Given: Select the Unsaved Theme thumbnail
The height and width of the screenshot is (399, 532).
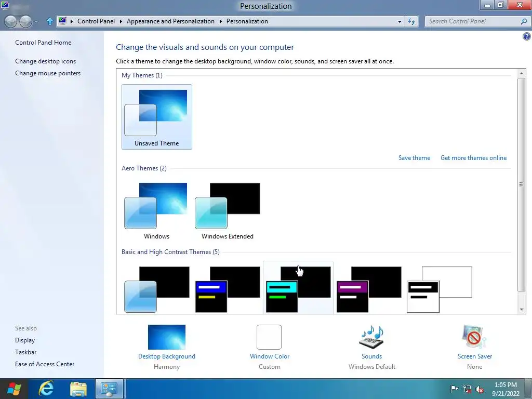Looking at the screenshot, I should tap(157, 117).
